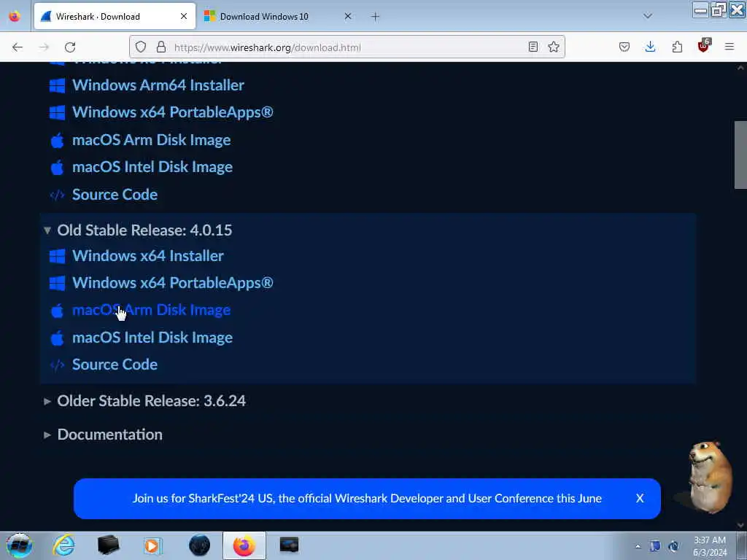Click the upper Source Code link
This screenshot has height=560, width=747.
pyautogui.click(x=115, y=195)
